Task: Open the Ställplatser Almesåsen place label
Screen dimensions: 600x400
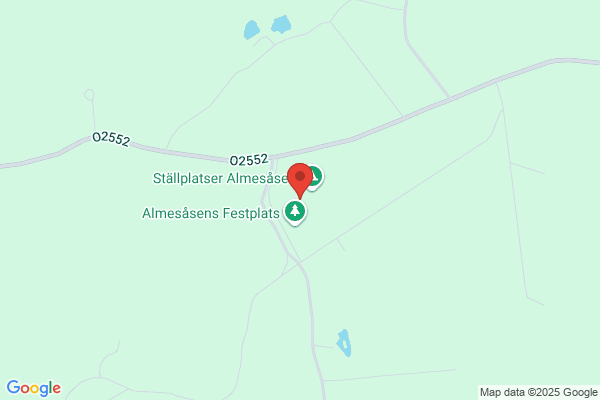Action: coord(220,178)
